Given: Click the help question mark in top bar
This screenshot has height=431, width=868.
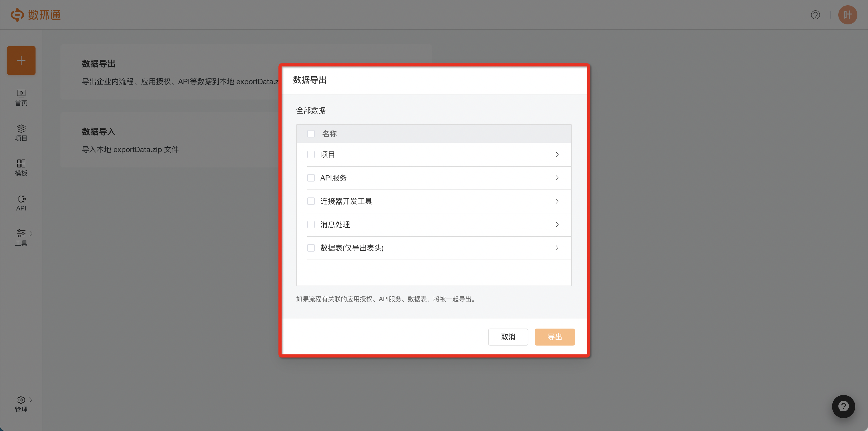Looking at the screenshot, I should coord(816,15).
